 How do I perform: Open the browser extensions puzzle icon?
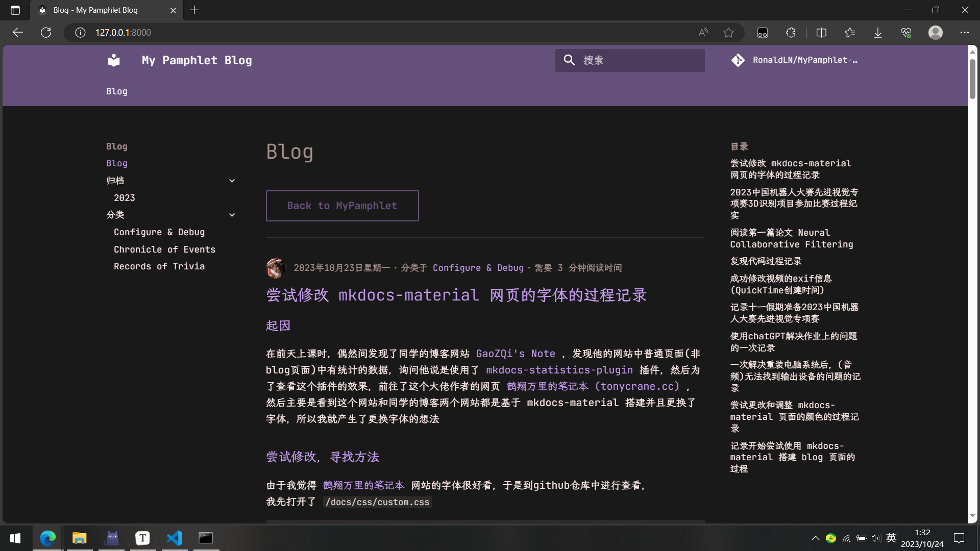pyautogui.click(x=791, y=33)
